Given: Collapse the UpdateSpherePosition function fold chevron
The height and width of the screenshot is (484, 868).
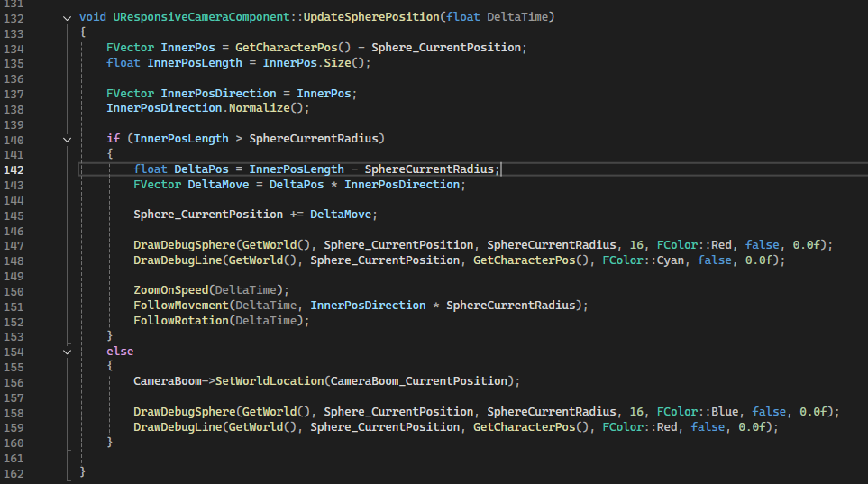Looking at the screenshot, I should tap(67, 18).
